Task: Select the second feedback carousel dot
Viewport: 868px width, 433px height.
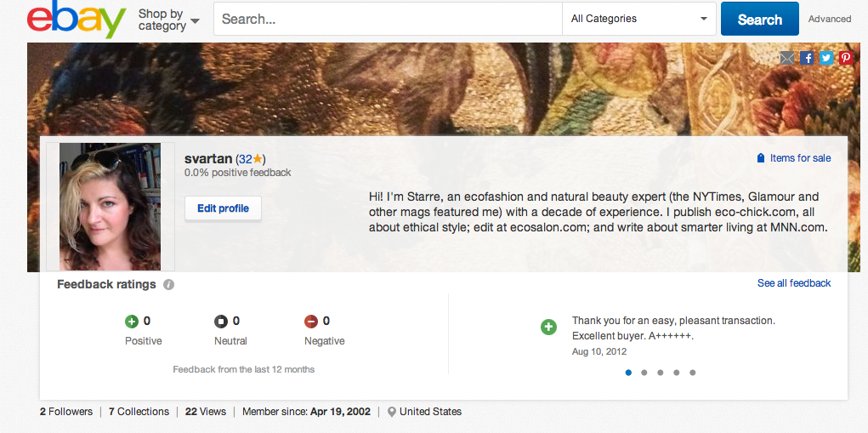Action: 644,373
